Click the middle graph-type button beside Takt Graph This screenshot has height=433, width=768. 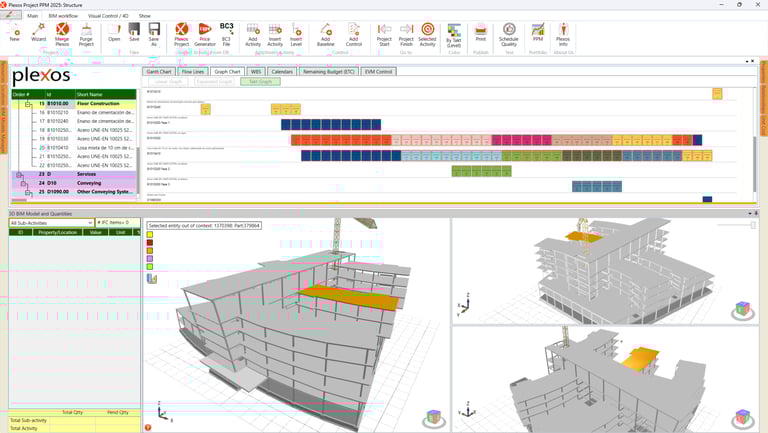pos(214,82)
